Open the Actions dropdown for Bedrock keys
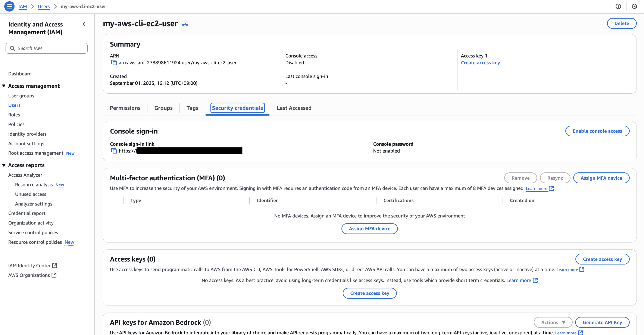Screen dimensions: 644x335 (x=553, y=322)
